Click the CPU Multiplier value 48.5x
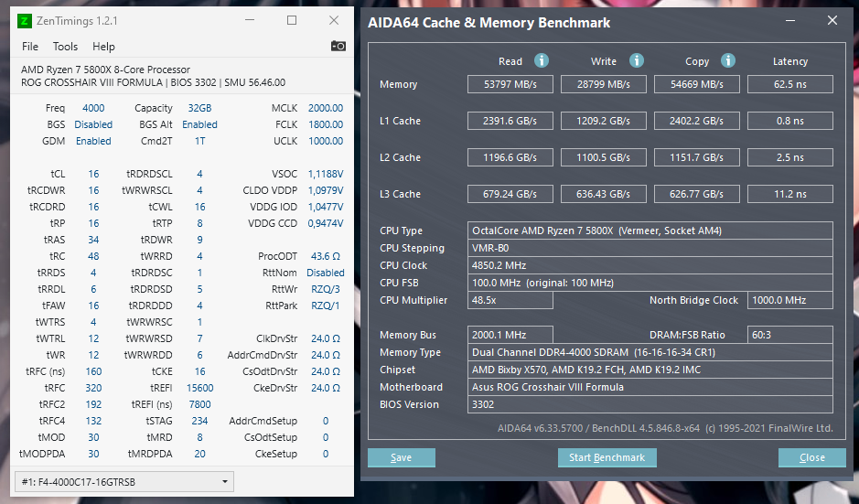The height and width of the screenshot is (504, 859). tap(510, 300)
